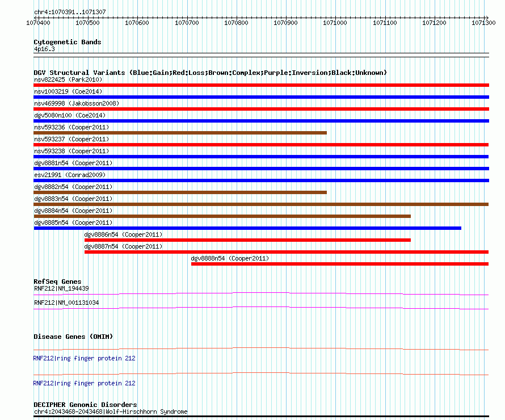Click the DGV Structural Variants track heading
The height and width of the screenshot is (420, 505).
click(211, 73)
